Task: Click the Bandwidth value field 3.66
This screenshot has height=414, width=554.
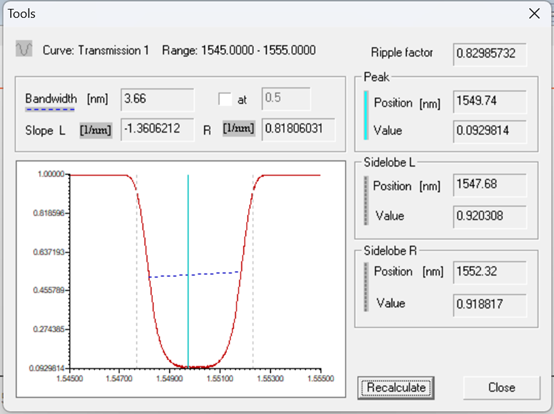Action: [157, 99]
